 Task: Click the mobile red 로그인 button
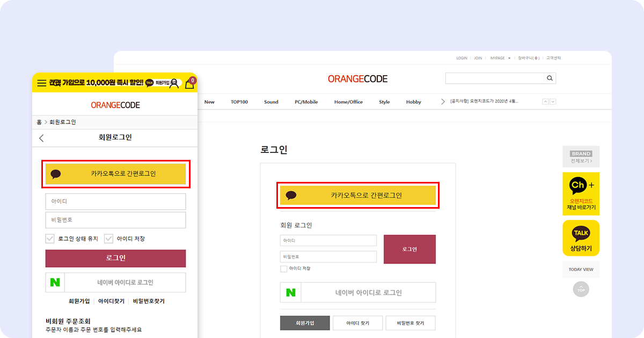point(116,258)
